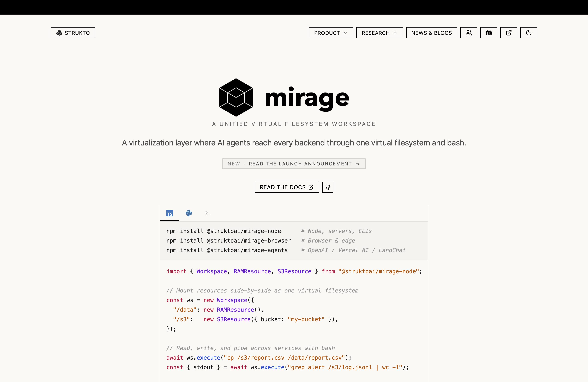Open Read the Docs button
The width and height of the screenshot is (588, 382).
point(287,187)
